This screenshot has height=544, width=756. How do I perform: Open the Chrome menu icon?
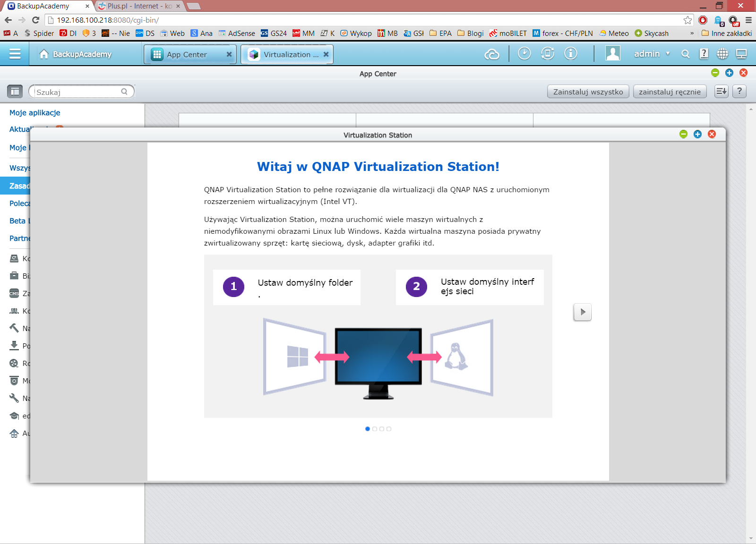click(x=748, y=20)
